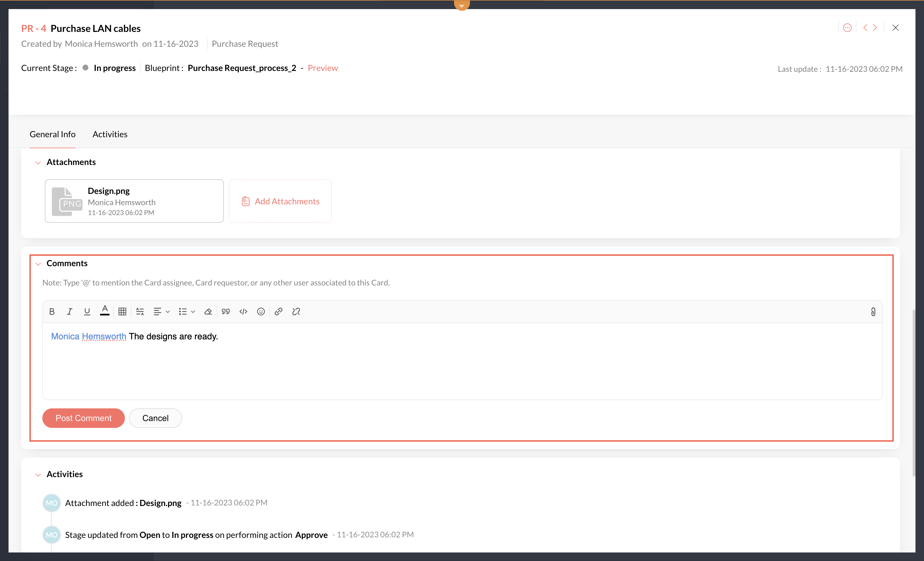Screen dimensions: 924x561
Task: Attach a file using the paperclip icon
Action: tap(873, 312)
